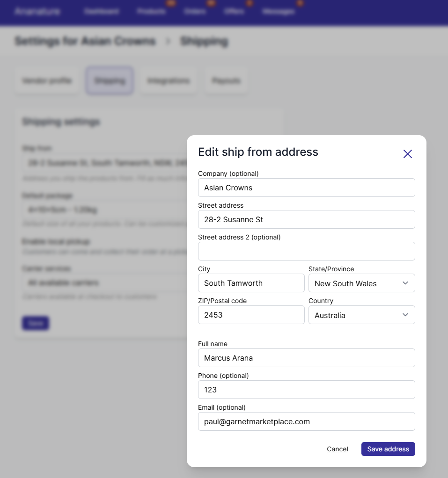Click the Cancel link
The width and height of the screenshot is (448, 478).
[337, 449]
